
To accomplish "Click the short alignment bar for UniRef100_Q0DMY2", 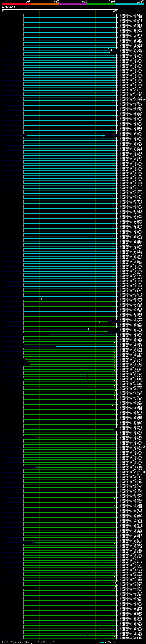I will 67,53.
